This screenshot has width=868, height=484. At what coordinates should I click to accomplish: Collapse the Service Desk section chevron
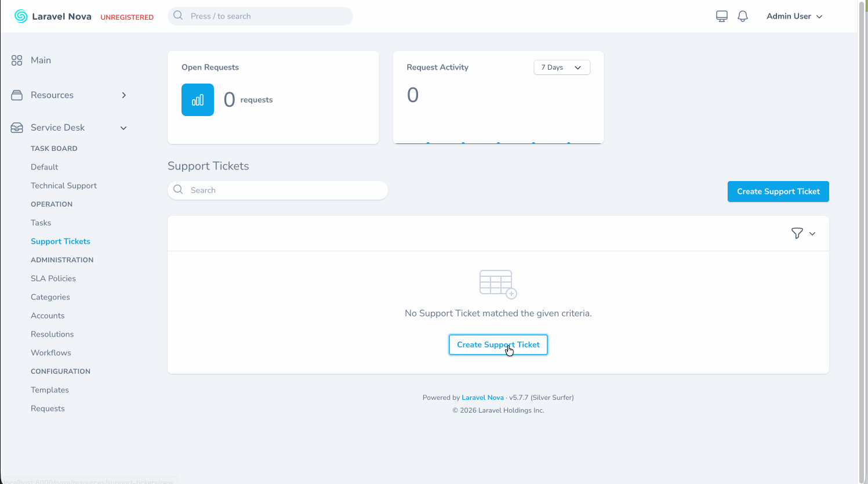[124, 128]
